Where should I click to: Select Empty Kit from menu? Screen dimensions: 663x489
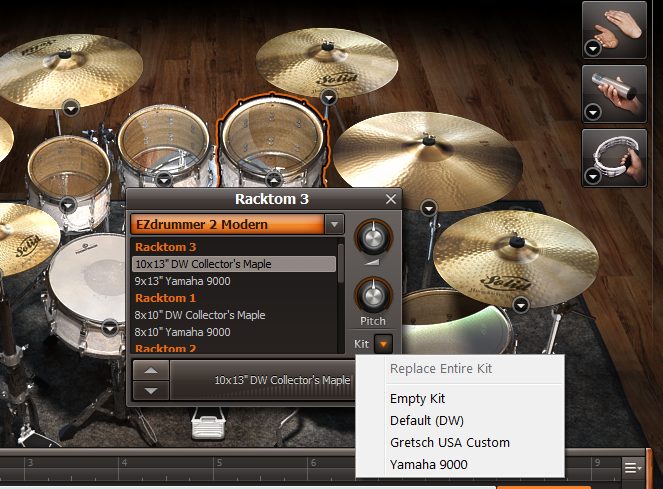[417, 398]
